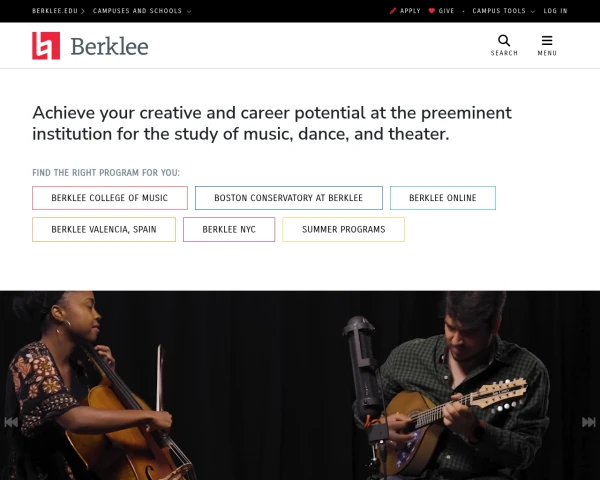Image resolution: width=600 pixels, height=480 pixels.
Task: Click the red Berklee logo icon
Action: pyautogui.click(x=46, y=46)
